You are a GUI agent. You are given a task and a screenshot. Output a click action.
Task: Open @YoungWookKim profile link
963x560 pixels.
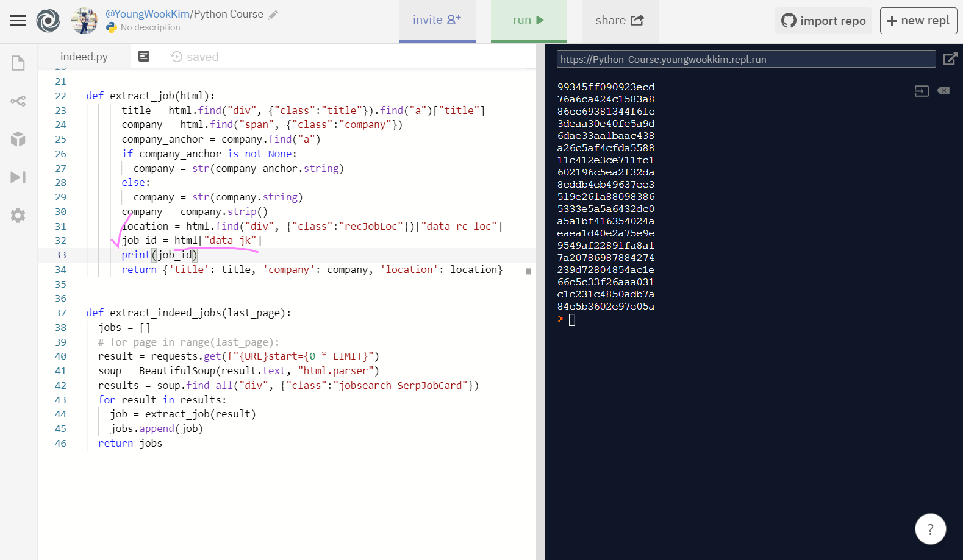point(148,14)
